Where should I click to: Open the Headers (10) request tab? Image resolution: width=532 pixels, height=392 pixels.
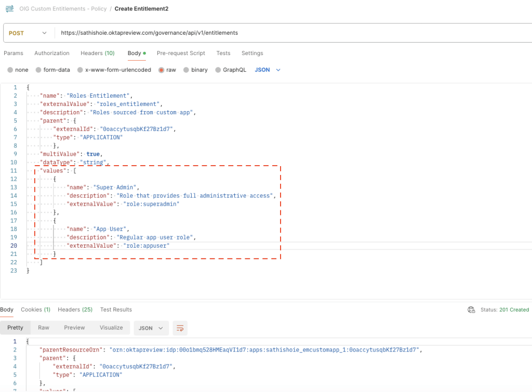[x=98, y=53]
